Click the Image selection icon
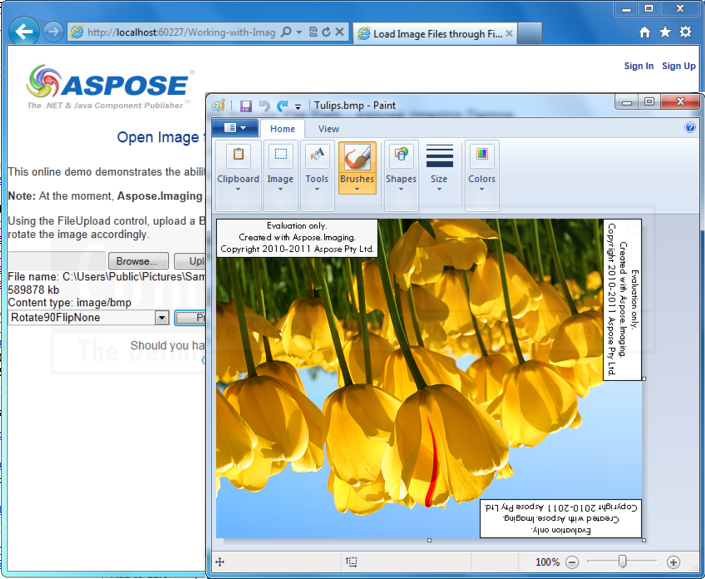Image resolution: width=705 pixels, height=579 pixels. (x=281, y=156)
